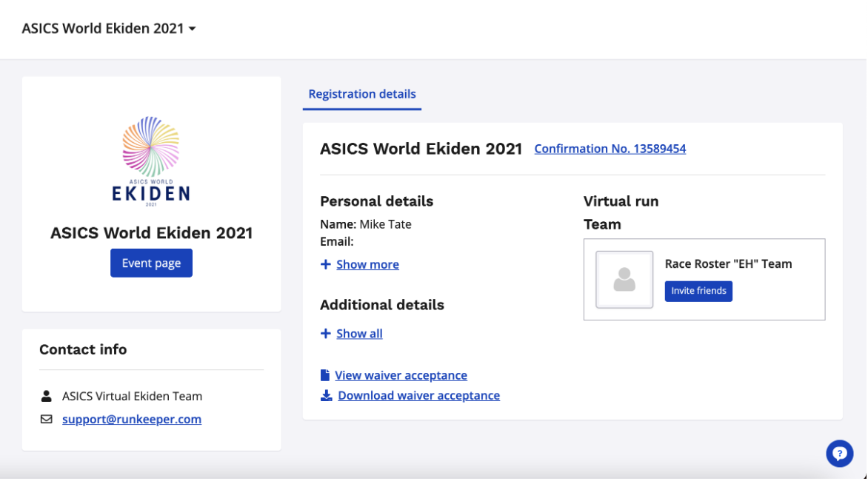
Task: Click the person icon beside ASICS Virtual Ekiden Team
Action: (x=46, y=397)
